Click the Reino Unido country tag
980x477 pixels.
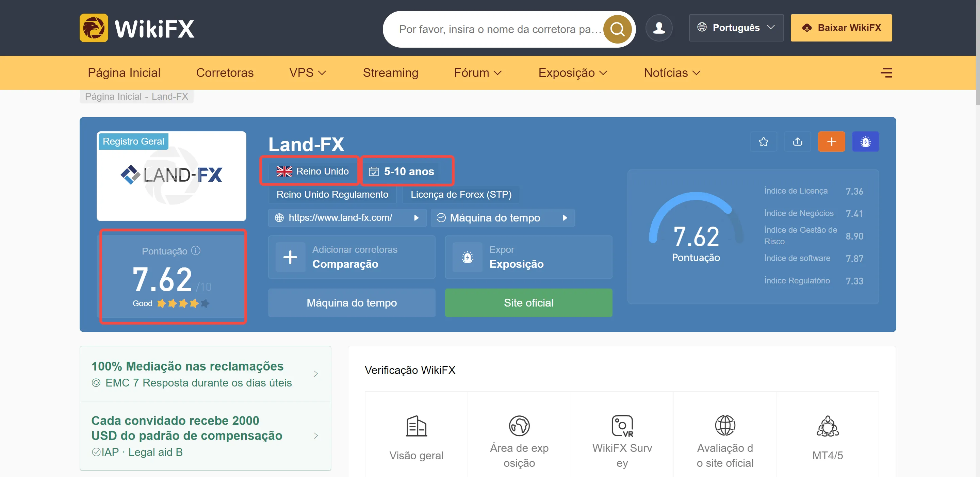pyautogui.click(x=312, y=171)
